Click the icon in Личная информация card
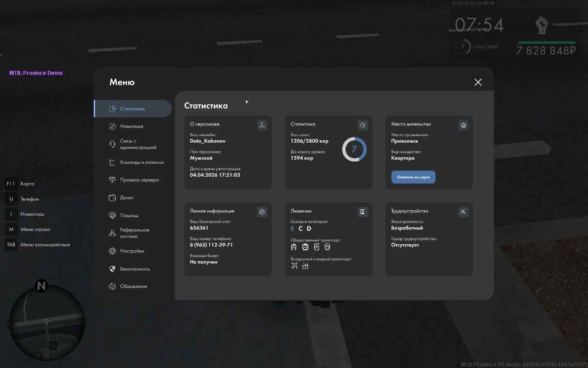Viewport: 588px width, 368px height. (262, 212)
